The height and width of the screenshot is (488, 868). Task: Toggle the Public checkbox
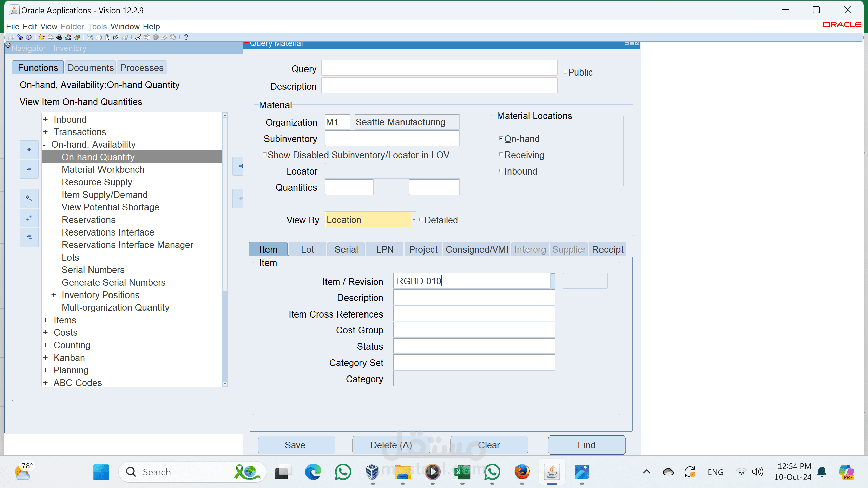(565, 72)
